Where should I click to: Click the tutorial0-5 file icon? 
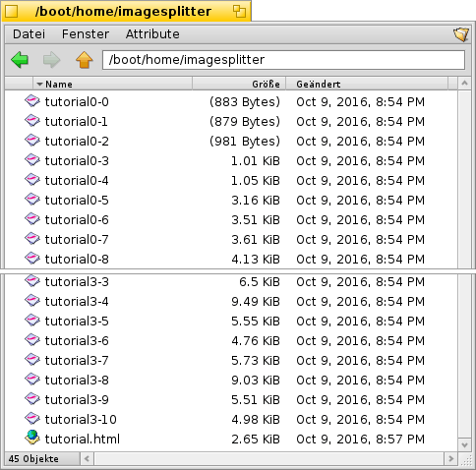pyautogui.click(x=32, y=200)
